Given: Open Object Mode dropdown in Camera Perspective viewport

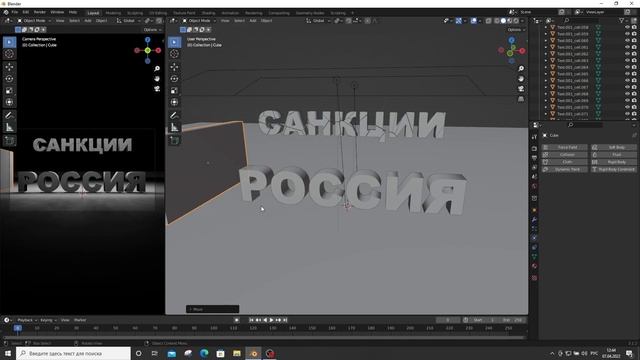Looking at the screenshot, I should pos(34,20).
